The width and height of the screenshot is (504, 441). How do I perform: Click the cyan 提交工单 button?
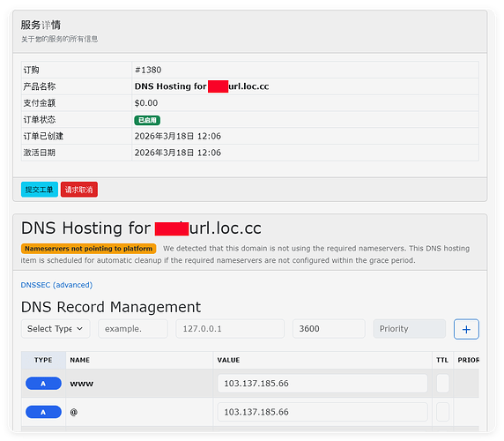coord(40,190)
